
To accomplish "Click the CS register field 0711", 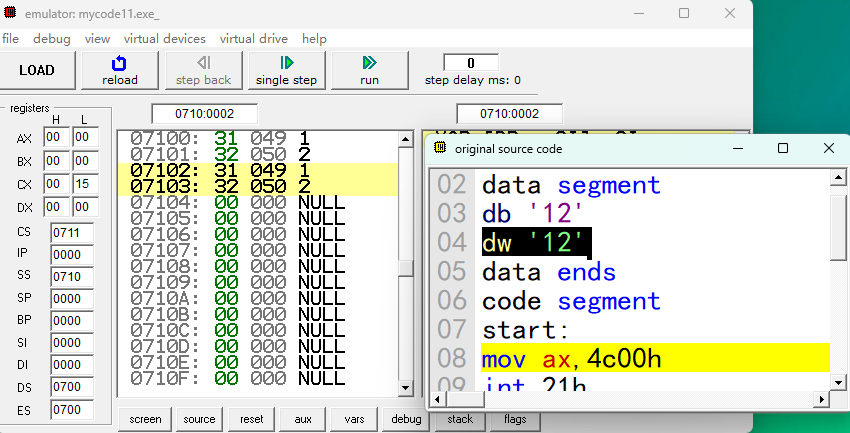I will 72,233.
